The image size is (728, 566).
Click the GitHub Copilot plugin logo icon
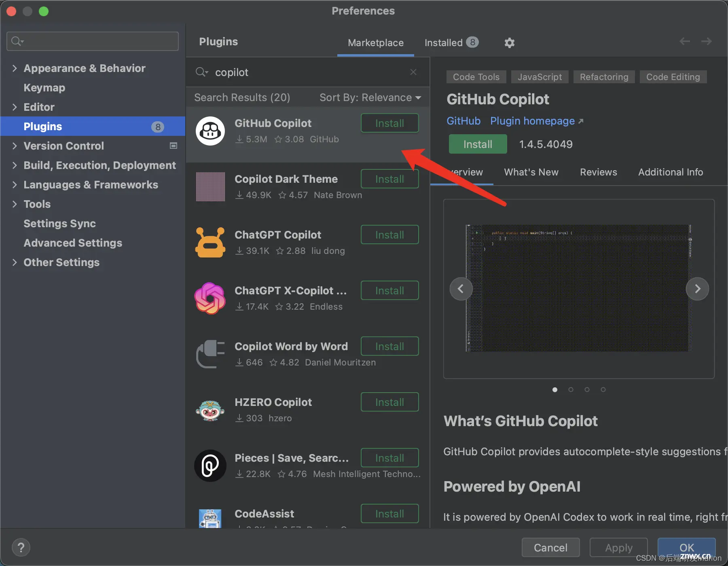pyautogui.click(x=210, y=131)
